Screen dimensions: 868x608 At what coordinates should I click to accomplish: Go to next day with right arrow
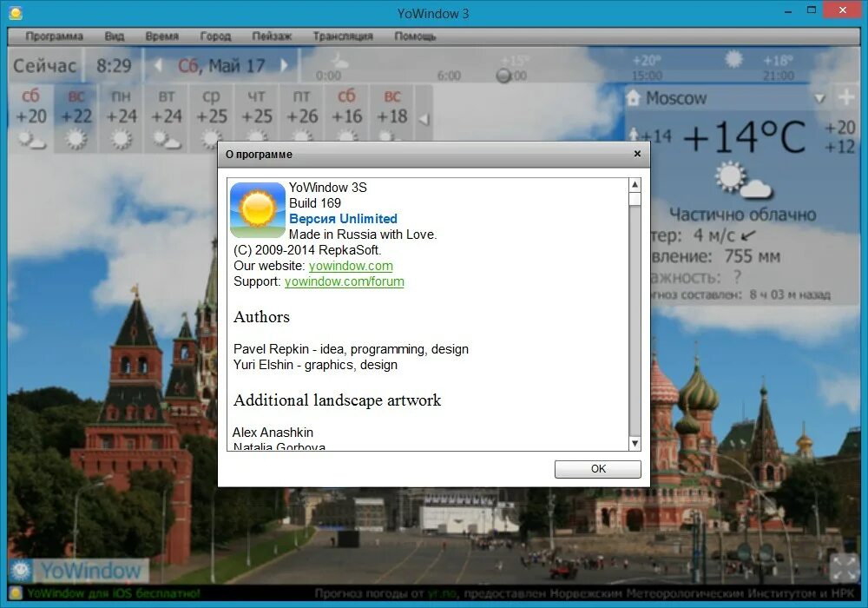(x=284, y=66)
